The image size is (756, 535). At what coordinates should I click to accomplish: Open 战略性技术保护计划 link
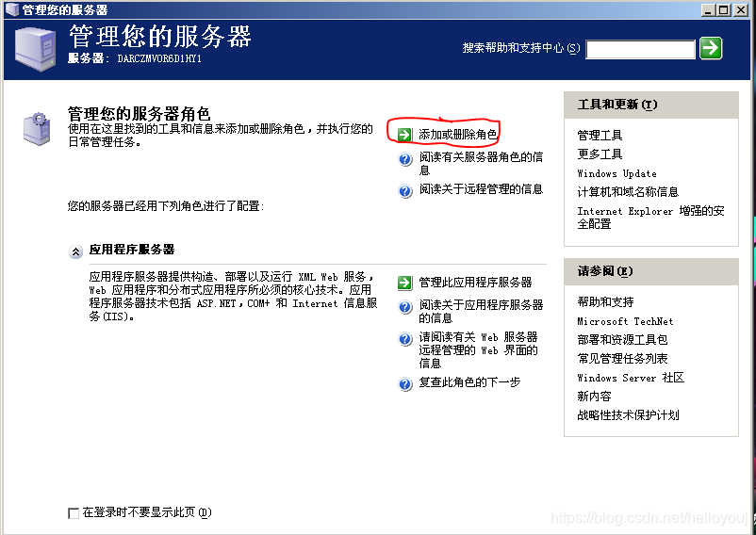[x=628, y=414]
